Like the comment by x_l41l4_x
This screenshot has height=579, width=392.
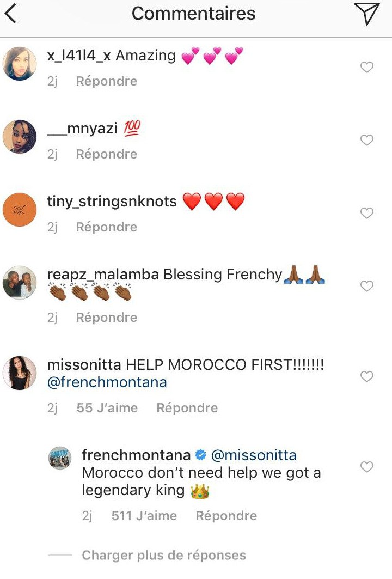pos(366,67)
